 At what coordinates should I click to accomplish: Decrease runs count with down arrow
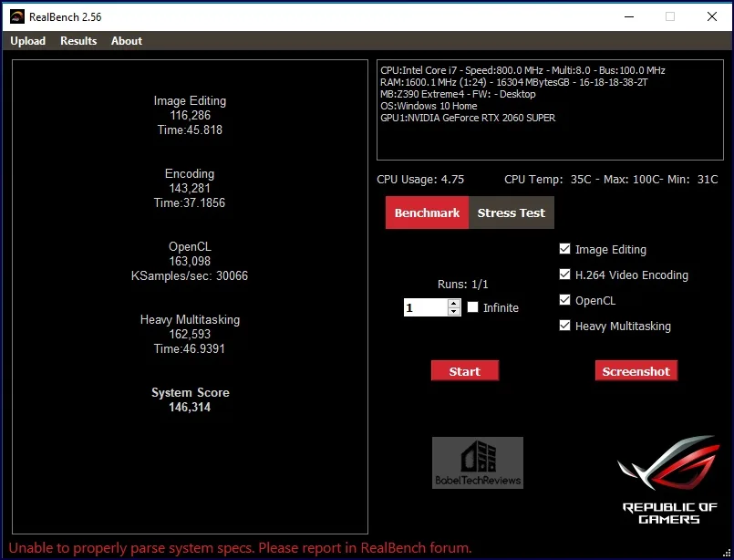(x=453, y=311)
